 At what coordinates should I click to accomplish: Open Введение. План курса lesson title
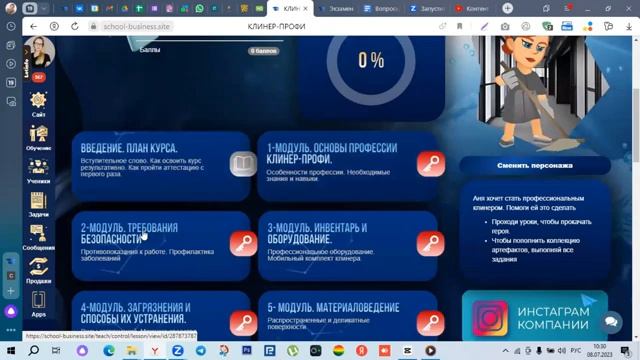pos(129,148)
